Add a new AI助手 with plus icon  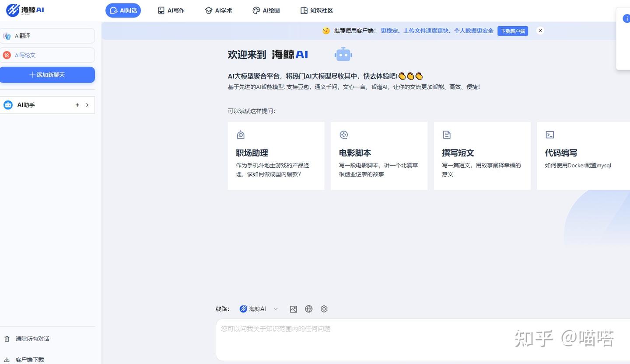coord(77,105)
